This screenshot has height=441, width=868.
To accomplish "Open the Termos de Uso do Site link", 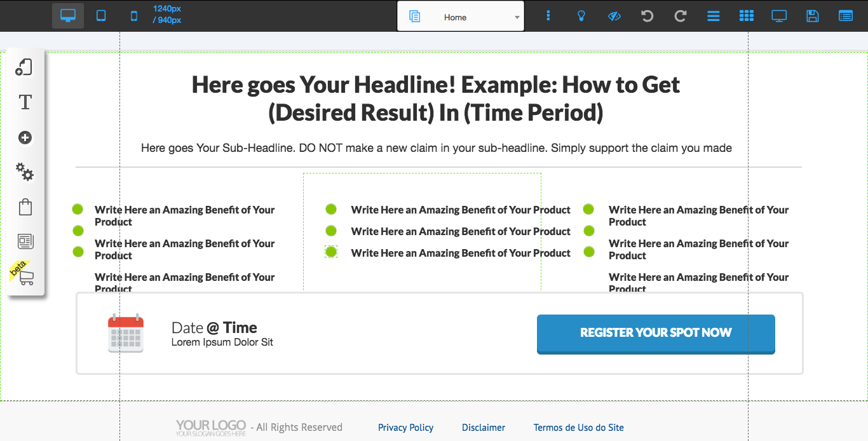I will pos(579,428).
